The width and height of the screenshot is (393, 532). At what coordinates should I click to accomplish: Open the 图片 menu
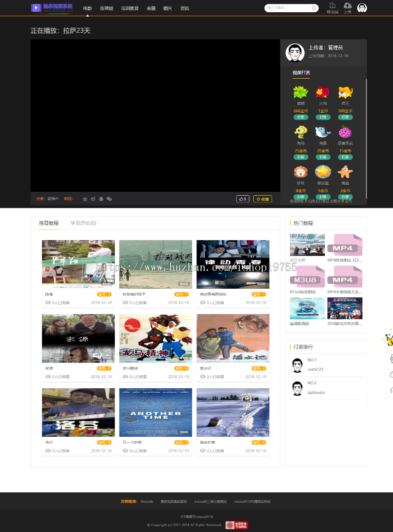[168, 8]
